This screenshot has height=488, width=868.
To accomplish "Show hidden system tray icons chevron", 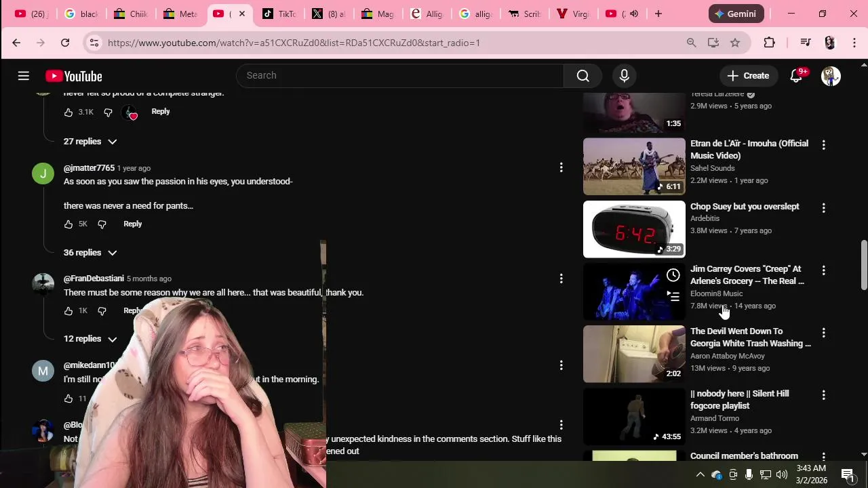I will (x=701, y=474).
